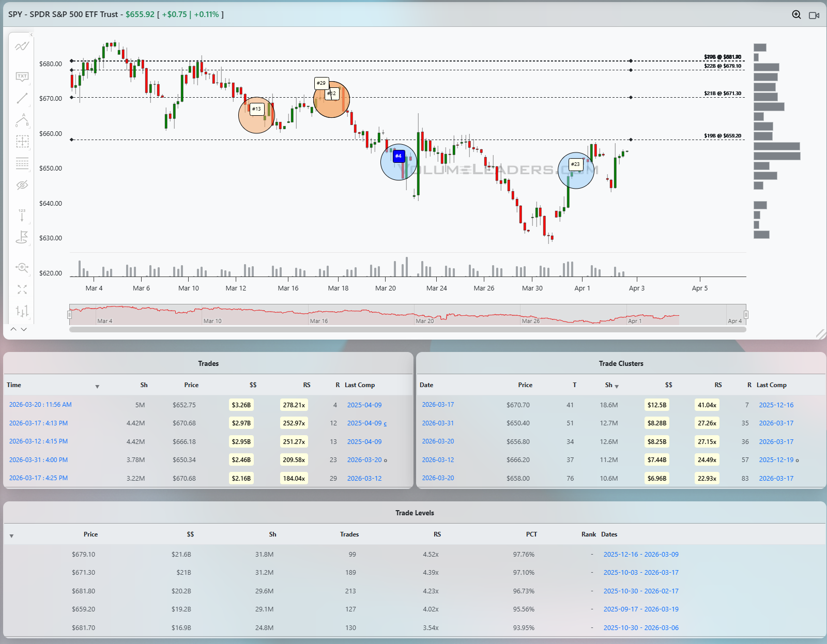Sort Trade Levels by Trades header

point(349,534)
